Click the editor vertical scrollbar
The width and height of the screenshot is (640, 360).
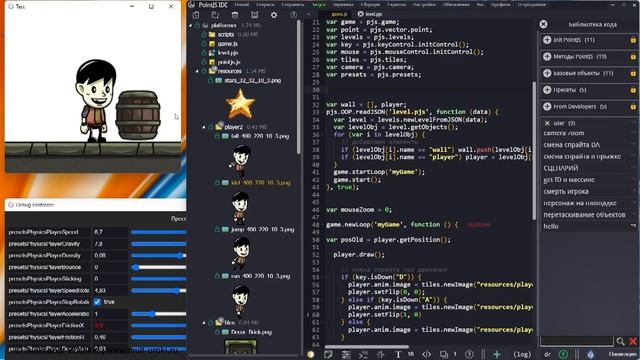tap(534, 150)
